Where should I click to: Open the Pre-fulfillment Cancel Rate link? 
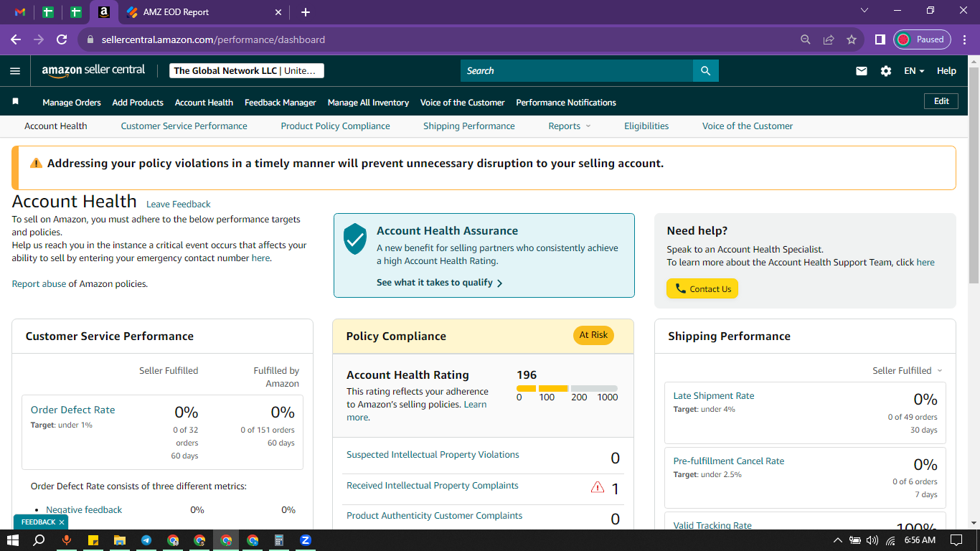[729, 461]
